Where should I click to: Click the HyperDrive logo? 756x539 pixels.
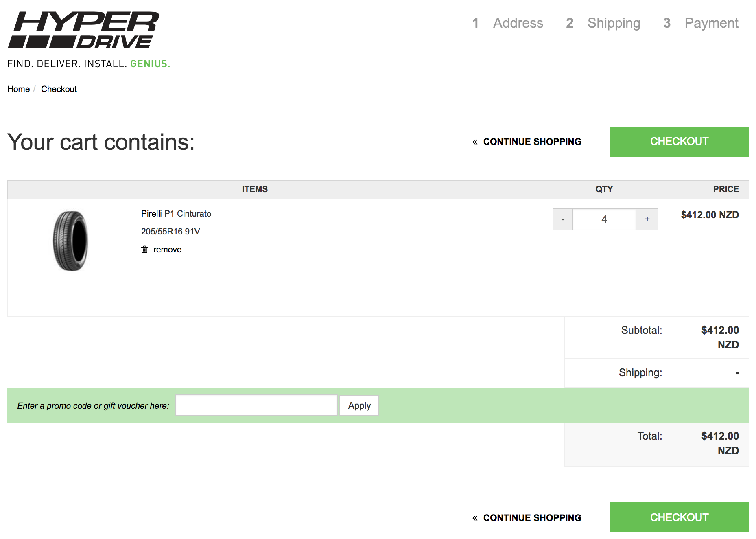click(84, 30)
